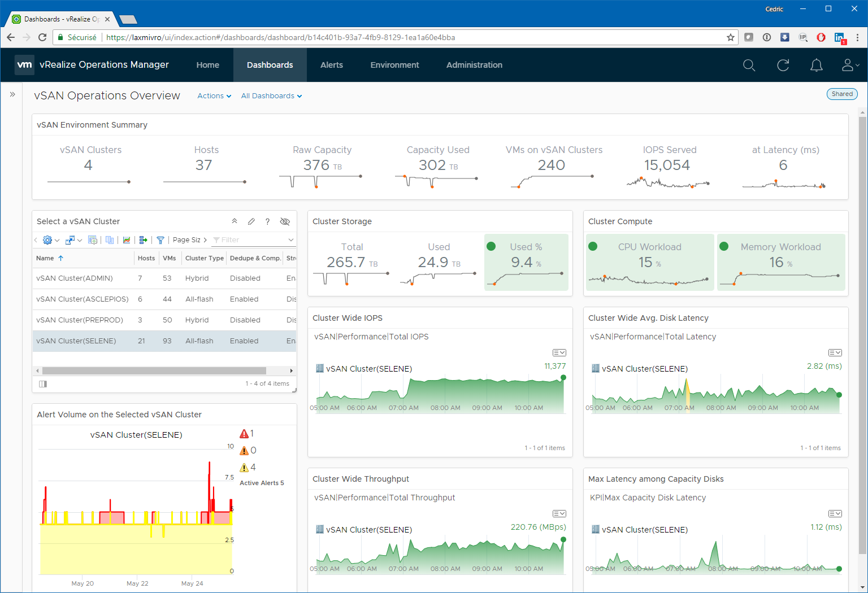Click the show sparkline chart toolbar icon

click(x=127, y=240)
